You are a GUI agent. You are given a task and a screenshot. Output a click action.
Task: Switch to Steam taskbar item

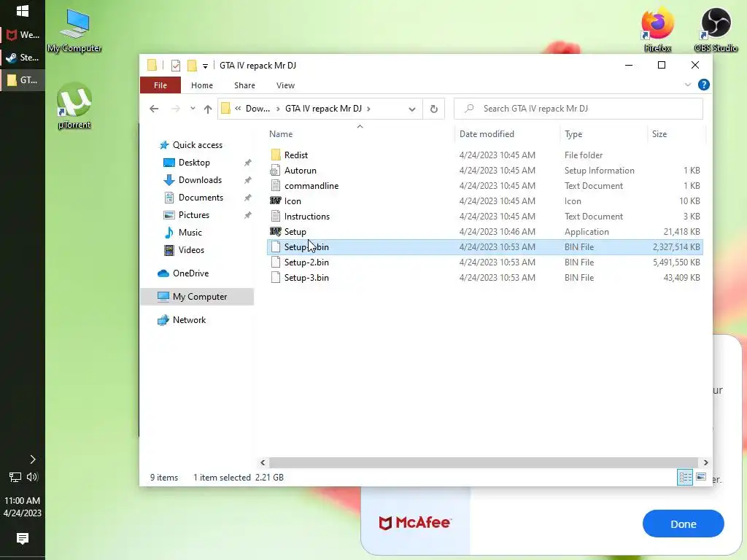tap(23, 58)
